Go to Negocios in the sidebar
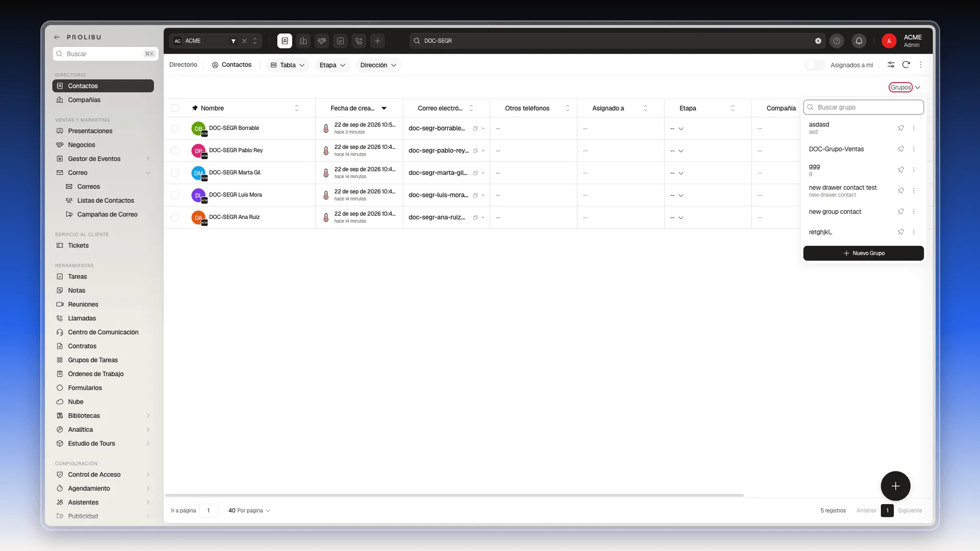 click(x=103, y=145)
